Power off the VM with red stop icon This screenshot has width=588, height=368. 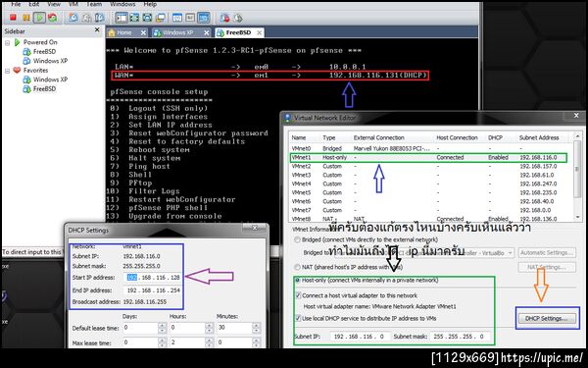tap(13, 18)
